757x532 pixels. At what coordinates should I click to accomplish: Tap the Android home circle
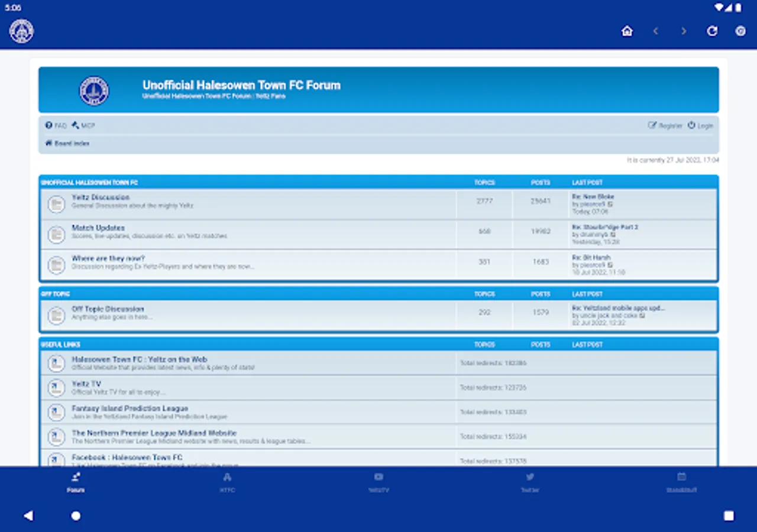(x=76, y=515)
